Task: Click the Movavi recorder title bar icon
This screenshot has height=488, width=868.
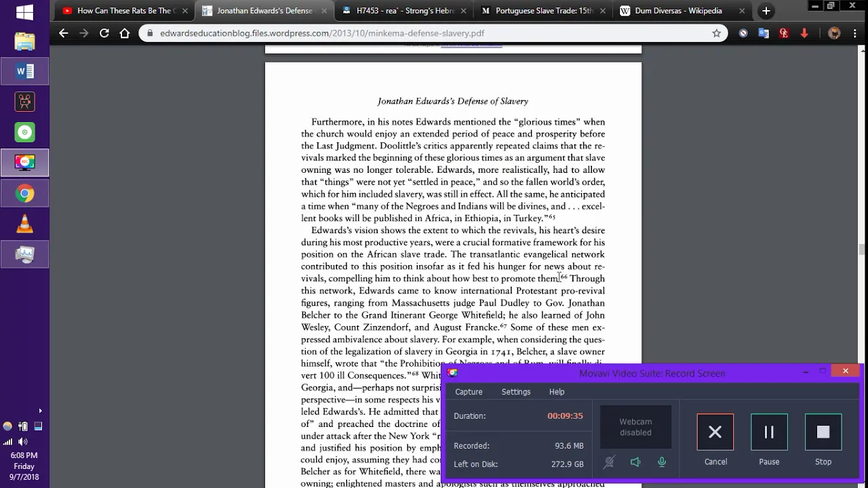Action: coord(452,373)
